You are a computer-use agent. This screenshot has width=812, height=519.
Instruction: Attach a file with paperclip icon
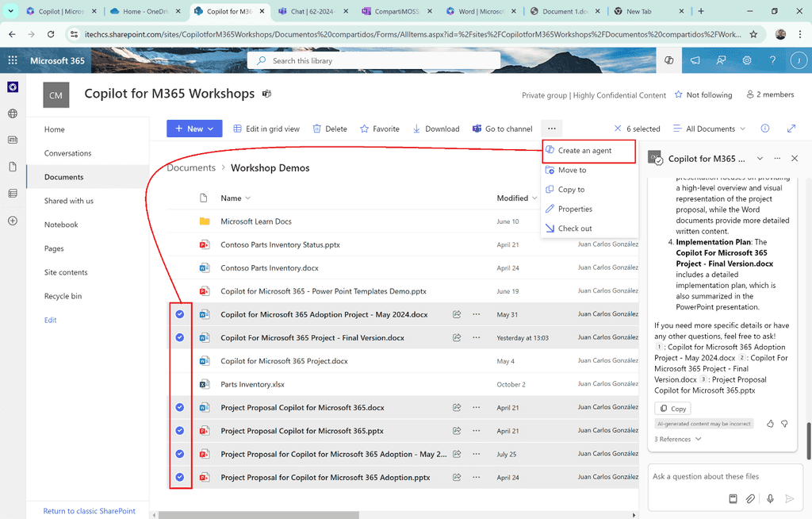coord(750,499)
